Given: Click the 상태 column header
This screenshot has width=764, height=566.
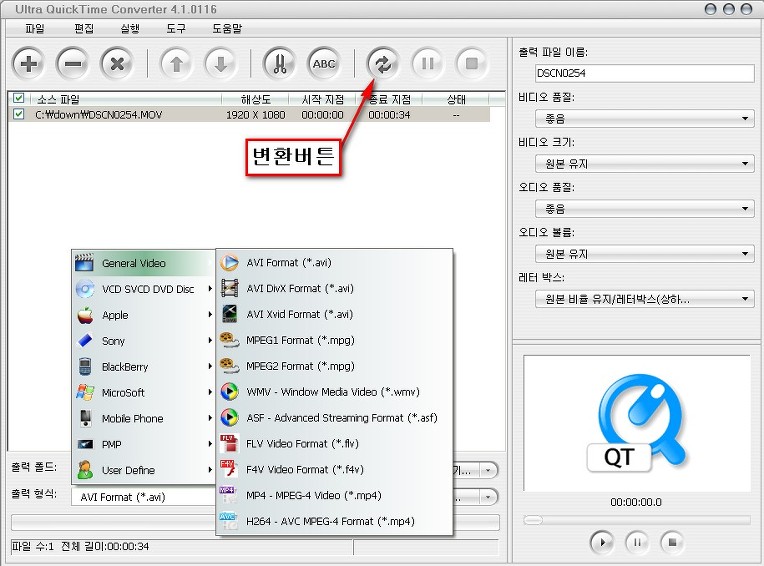Looking at the screenshot, I should tap(456, 99).
